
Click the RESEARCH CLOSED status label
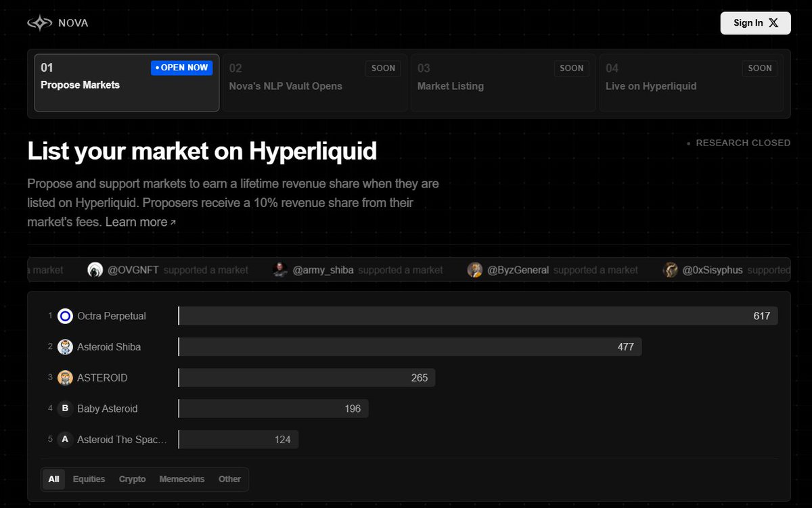tap(738, 143)
